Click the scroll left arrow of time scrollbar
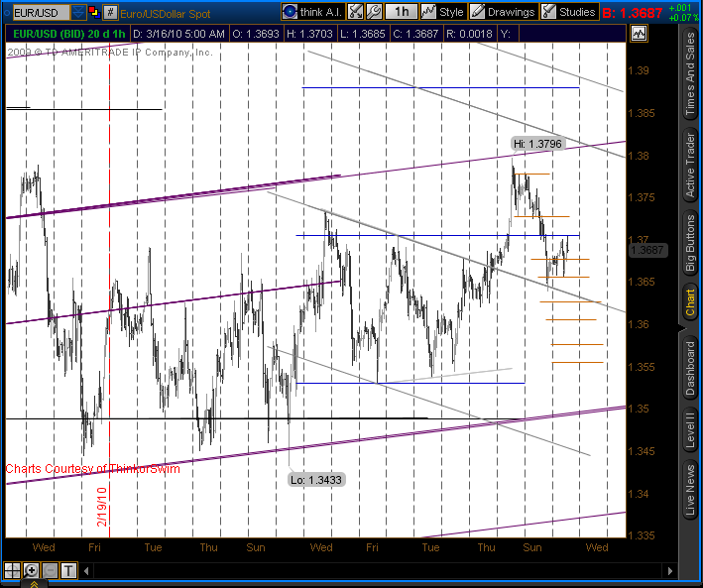This screenshot has width=703, height=588. [86, 571]
